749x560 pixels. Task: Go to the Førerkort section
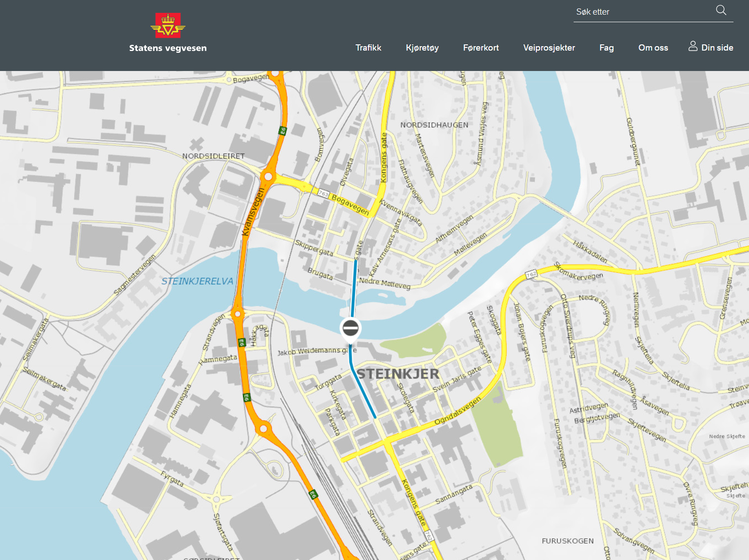[x=480, y=48]
